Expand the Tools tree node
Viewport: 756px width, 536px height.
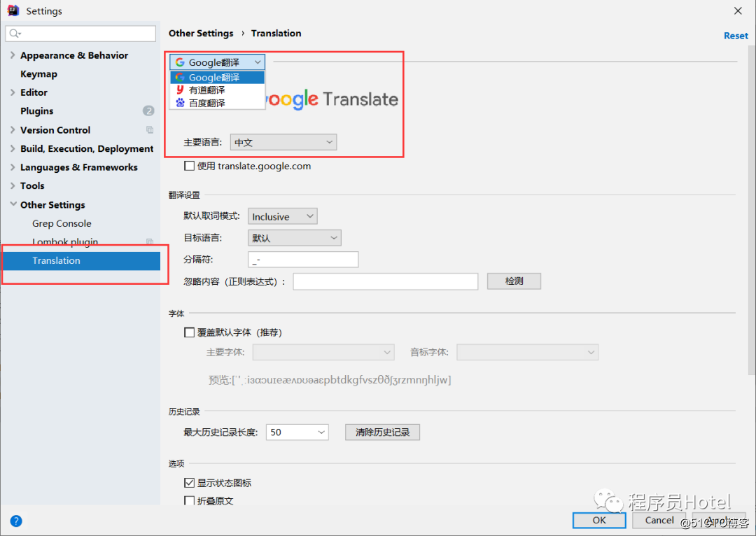[13, 185]
